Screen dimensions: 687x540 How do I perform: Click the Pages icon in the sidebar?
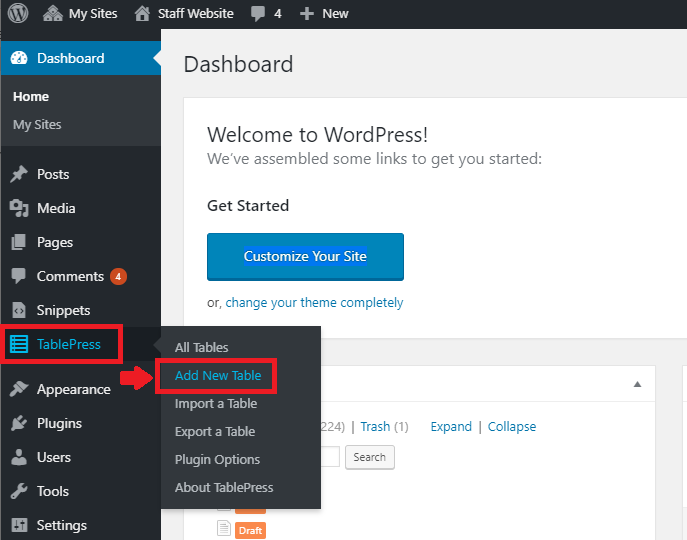[19, 242]
